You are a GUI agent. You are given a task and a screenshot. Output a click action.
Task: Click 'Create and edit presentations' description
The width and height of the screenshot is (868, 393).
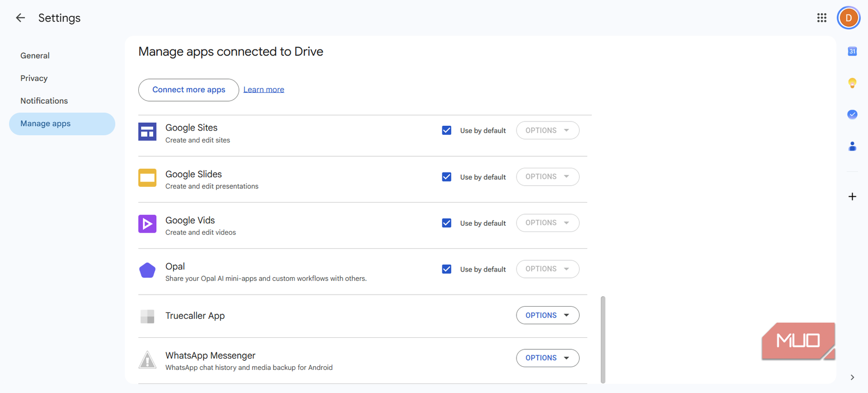click(212, 186)
